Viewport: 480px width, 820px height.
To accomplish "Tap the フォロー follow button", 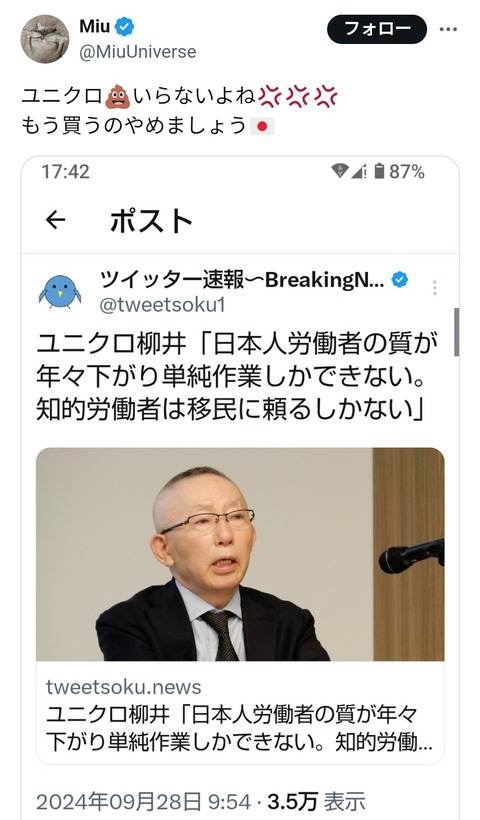I will [376, 29].
